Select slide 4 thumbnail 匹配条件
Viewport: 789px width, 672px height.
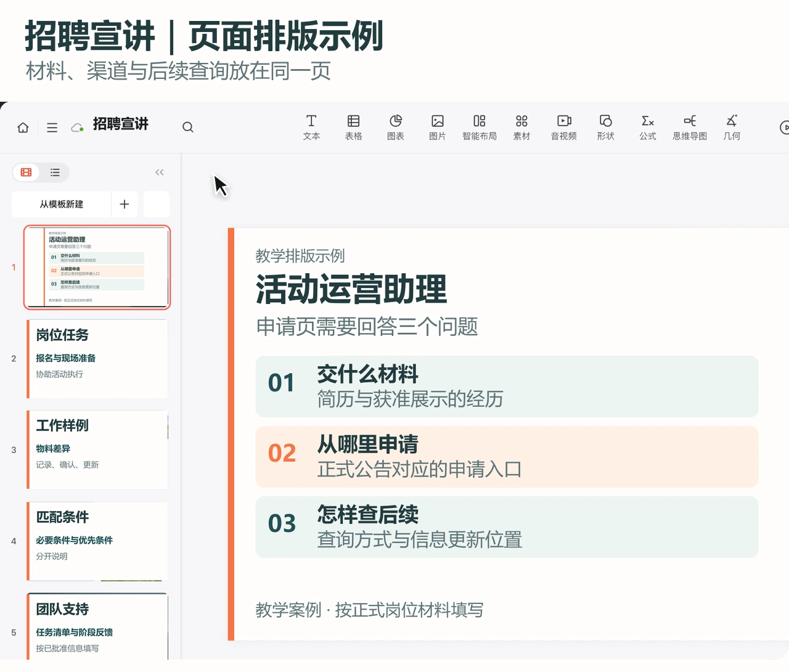pyautogui.click(x=97, y=541)
